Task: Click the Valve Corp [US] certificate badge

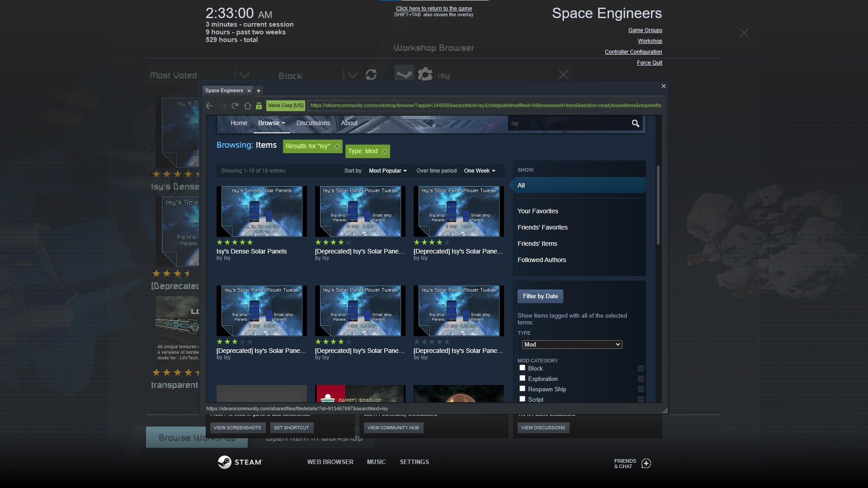Action: click(x=286, y=106)
